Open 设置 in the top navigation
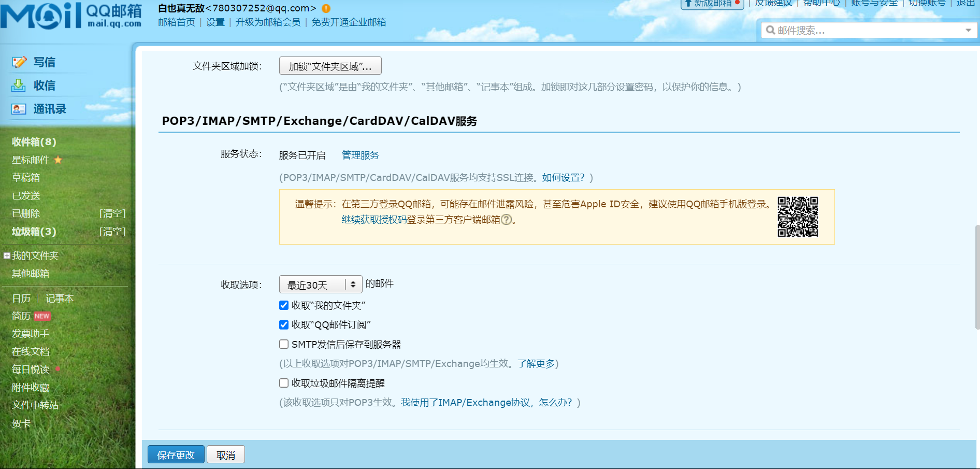 pyautogui.click(x=215, y=22)
